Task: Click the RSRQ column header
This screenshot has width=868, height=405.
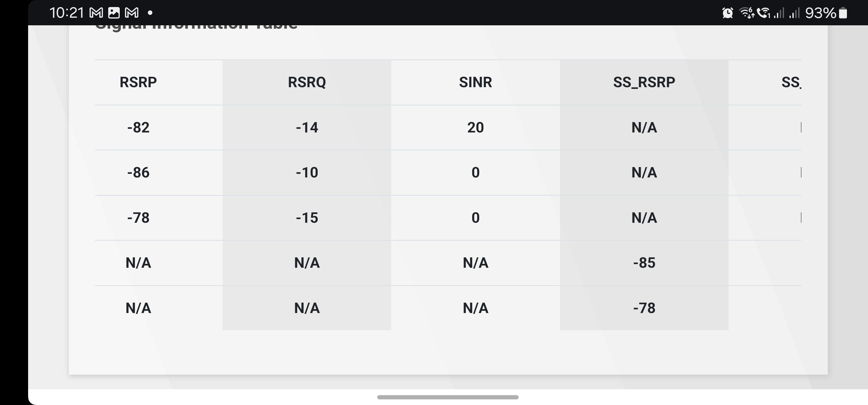Action: point(307,82)
